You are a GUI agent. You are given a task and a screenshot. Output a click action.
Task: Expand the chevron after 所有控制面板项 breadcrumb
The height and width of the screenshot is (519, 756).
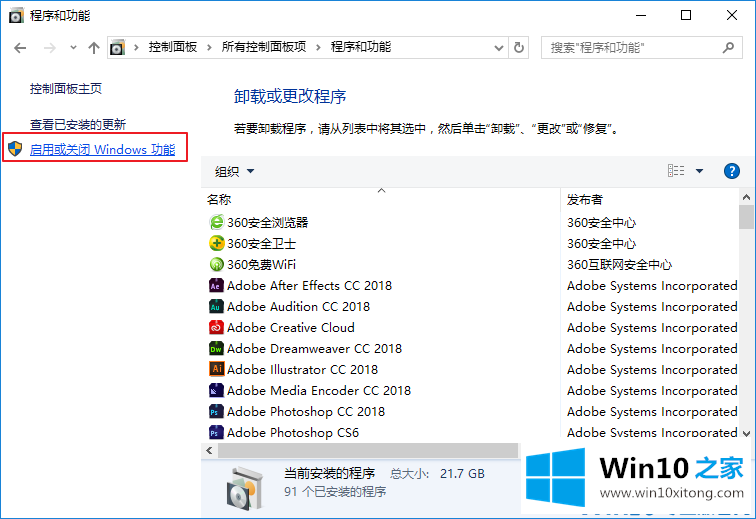pyautogui.click(x=318, y=47)
